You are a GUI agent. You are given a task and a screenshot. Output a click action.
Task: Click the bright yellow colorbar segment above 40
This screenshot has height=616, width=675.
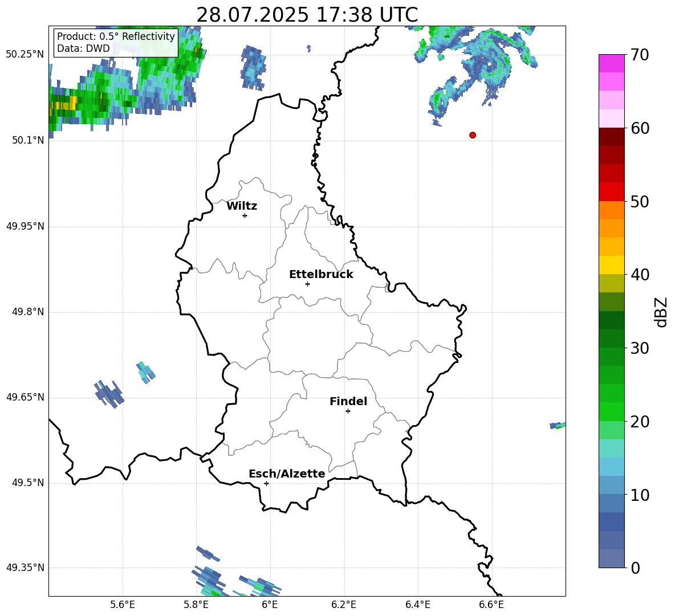[x=611, y=265]
